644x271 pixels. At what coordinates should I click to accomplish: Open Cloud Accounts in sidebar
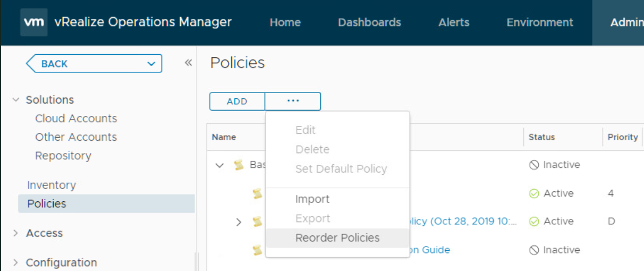76,118
